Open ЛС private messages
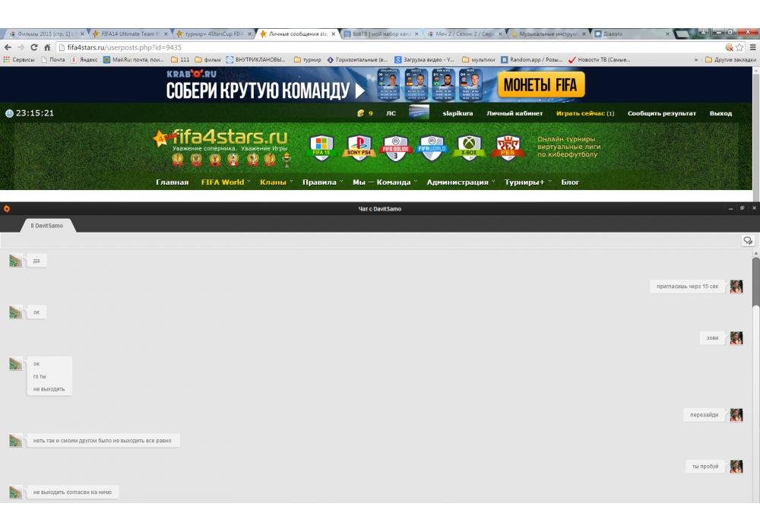Viewport: 760px width, 532px height. click(391, 113)
